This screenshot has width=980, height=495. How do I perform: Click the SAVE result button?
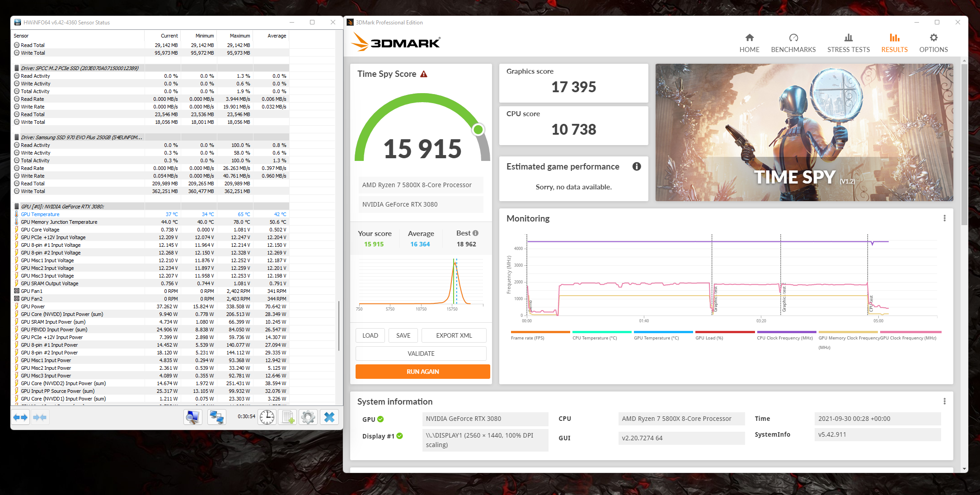click(403, 335)
